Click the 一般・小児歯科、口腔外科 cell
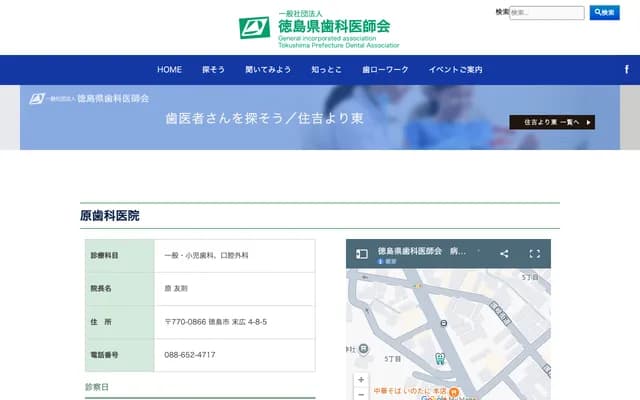Screen dimensions: 640x400 235,256
